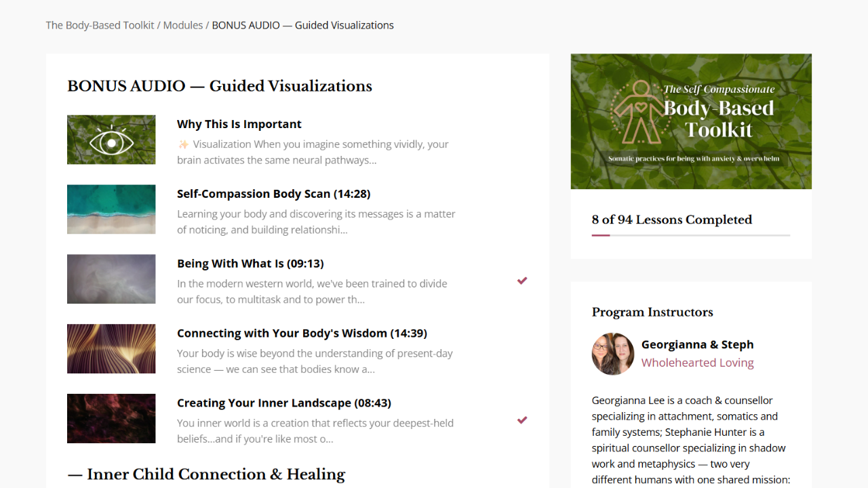Open Creating Your Inner Landscape thumbnail
Viewport: 868px width, 488px height.
[111, 419]
